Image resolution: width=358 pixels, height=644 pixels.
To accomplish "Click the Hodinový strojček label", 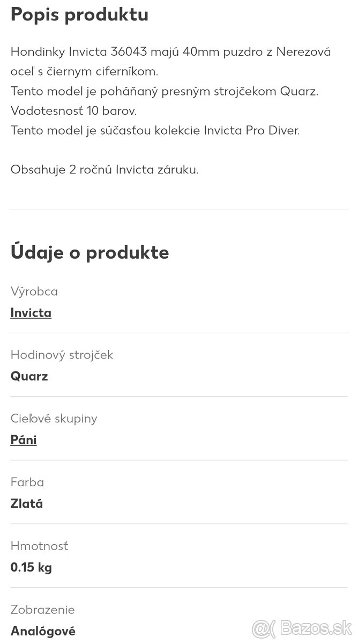I will pos(62,355).
